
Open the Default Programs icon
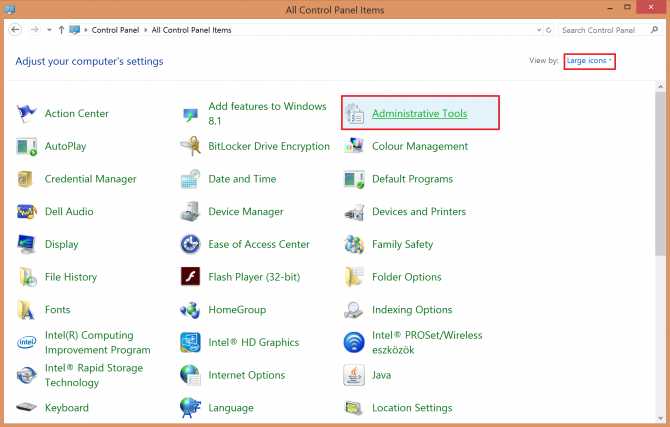pos(354,179)
